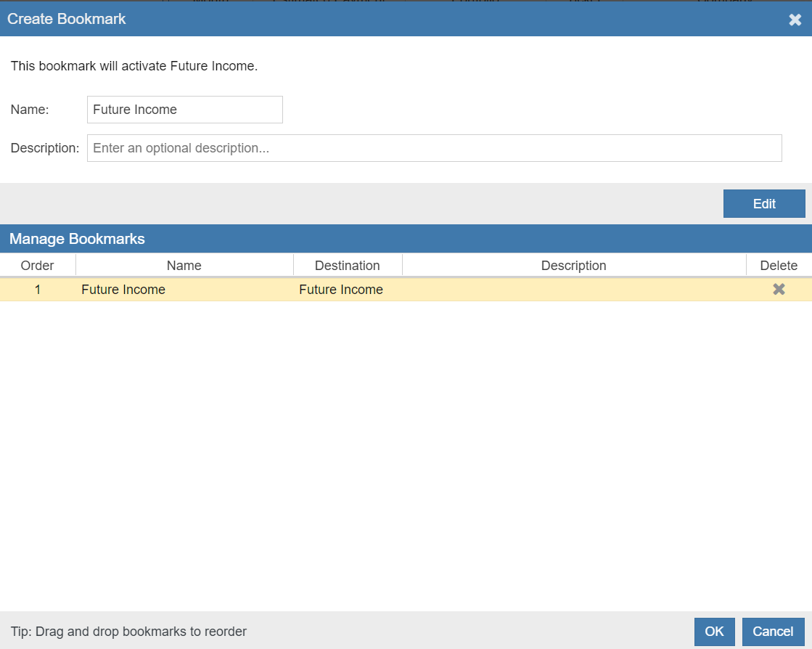This screenshot has height=649, width=812.
Task: Click the Manage Bookmarks section header
Action: click(x=77, y=239)
